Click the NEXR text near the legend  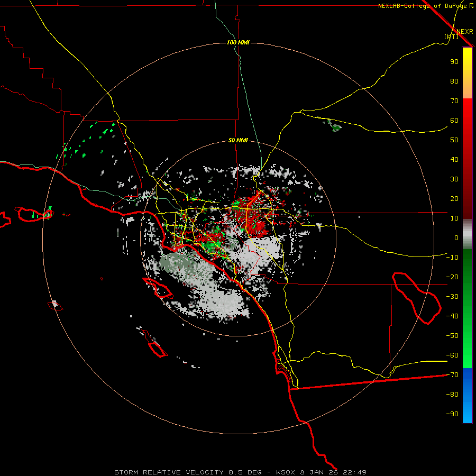click(x=465, y=32)
